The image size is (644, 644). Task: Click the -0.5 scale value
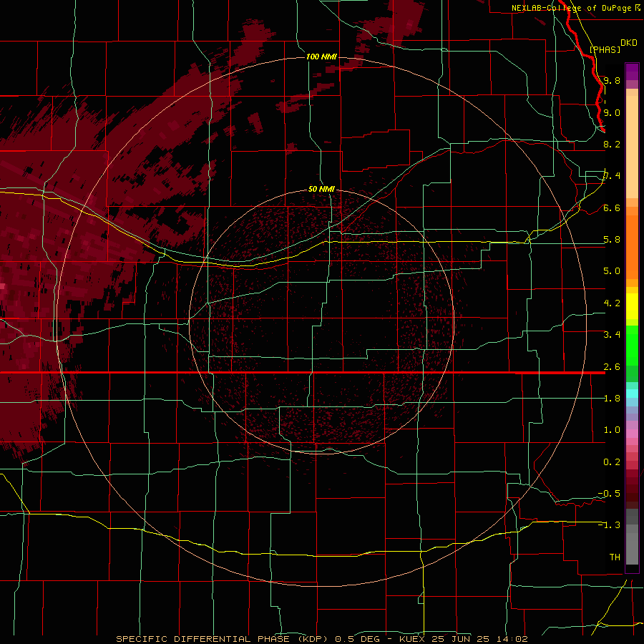coord(609,494)
